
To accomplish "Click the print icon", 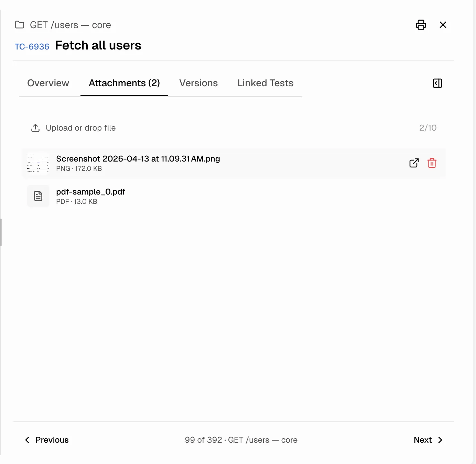I will pyautogui.click(x=421, y=25).
